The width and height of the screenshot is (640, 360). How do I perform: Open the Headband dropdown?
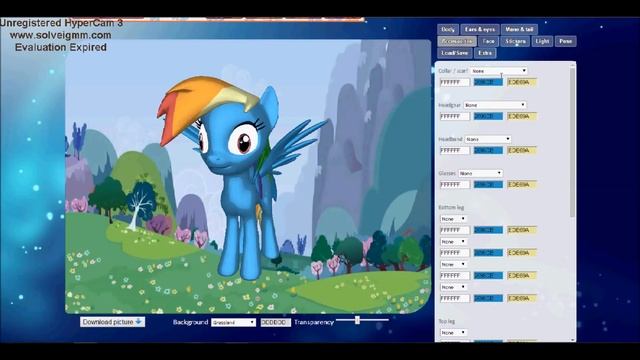point(488,139)
